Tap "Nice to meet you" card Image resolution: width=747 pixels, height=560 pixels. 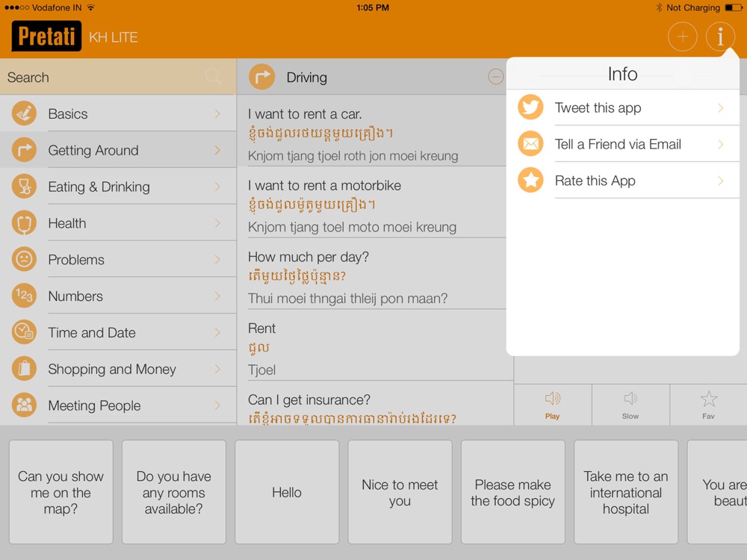[400, 492]
